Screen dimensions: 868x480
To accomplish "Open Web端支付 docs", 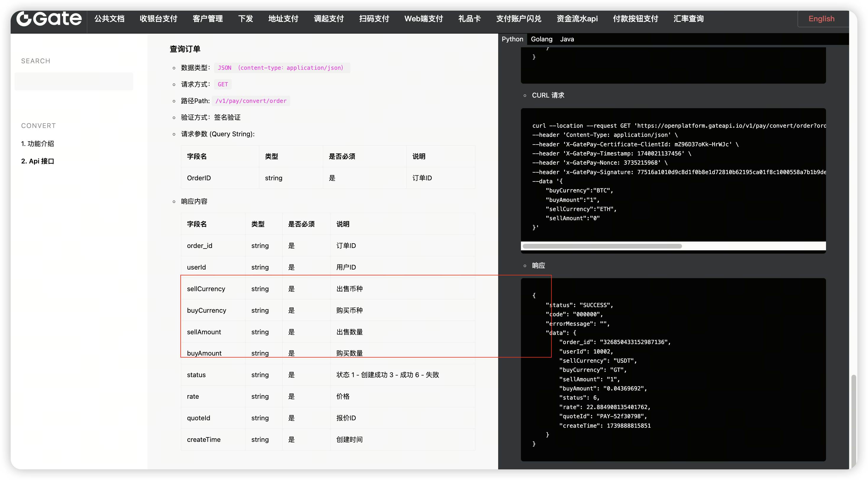I will pos(424,19).
